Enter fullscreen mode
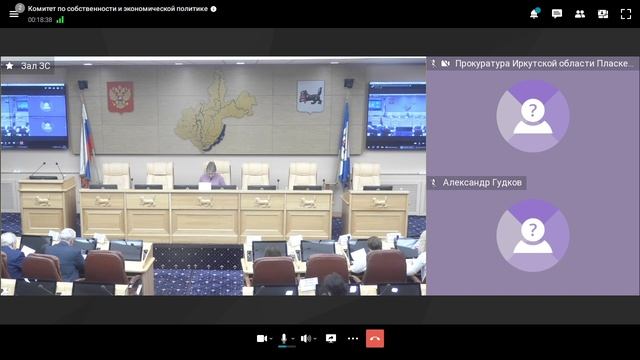 pos(626,14)
